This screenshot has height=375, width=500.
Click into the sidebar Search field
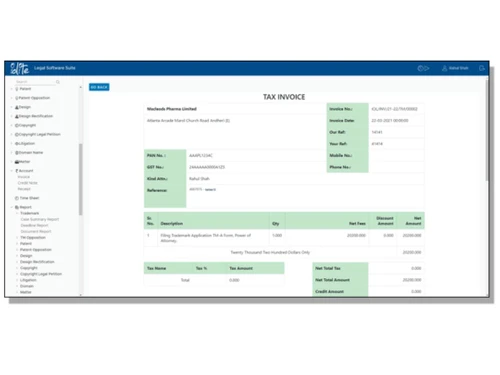click(x=35, y=82)
